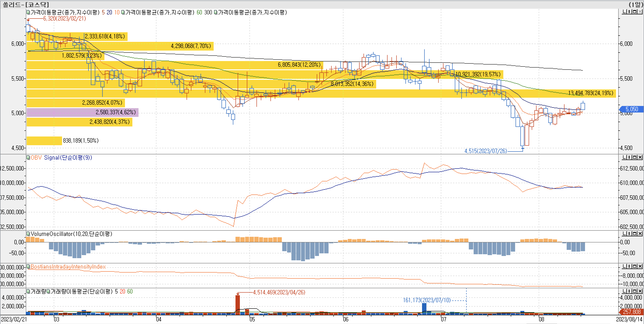
Task: Click the BostiansIntradayIntensityIndex legend label
Action: [68, 267]
